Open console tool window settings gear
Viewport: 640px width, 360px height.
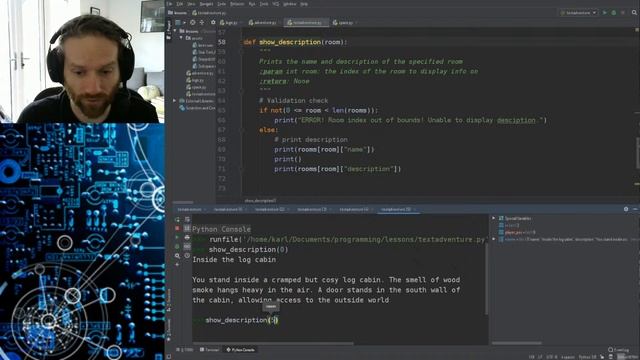click(626, 209)
